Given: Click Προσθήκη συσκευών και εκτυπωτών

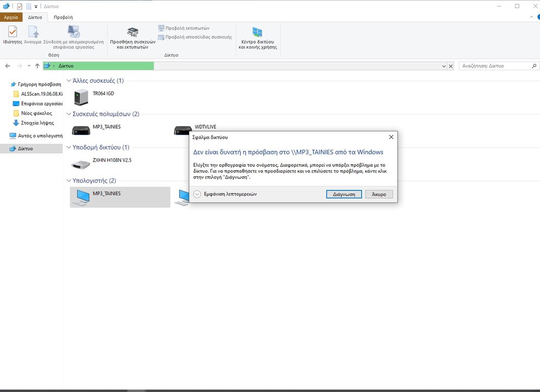Looking at the screenshot, I should (132, 37).
